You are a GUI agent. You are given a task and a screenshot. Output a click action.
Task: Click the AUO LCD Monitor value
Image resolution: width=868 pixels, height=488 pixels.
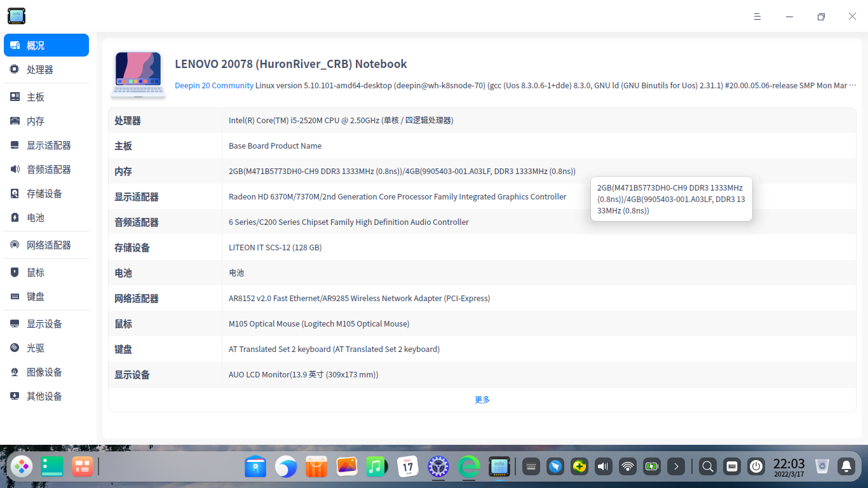304,374
